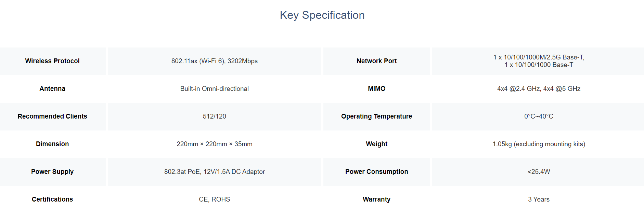Click the <25.4W power consumption value

pos(539,172)
